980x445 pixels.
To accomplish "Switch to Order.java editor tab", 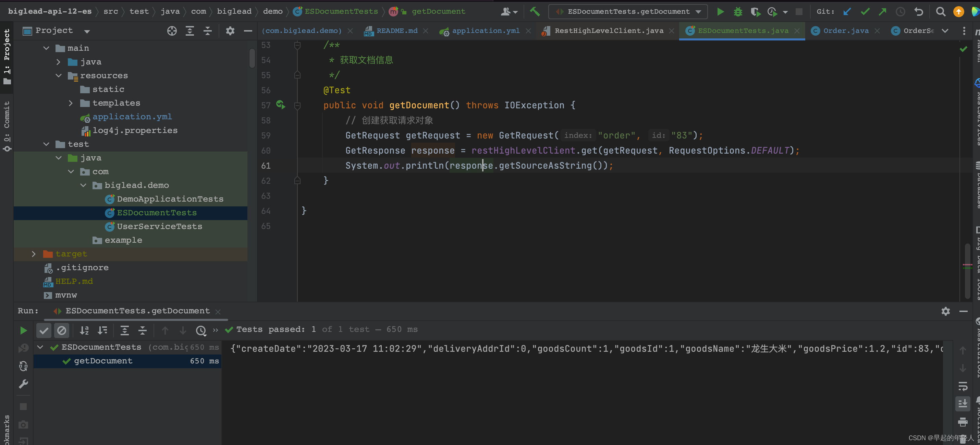I will (x=845, y=31).
